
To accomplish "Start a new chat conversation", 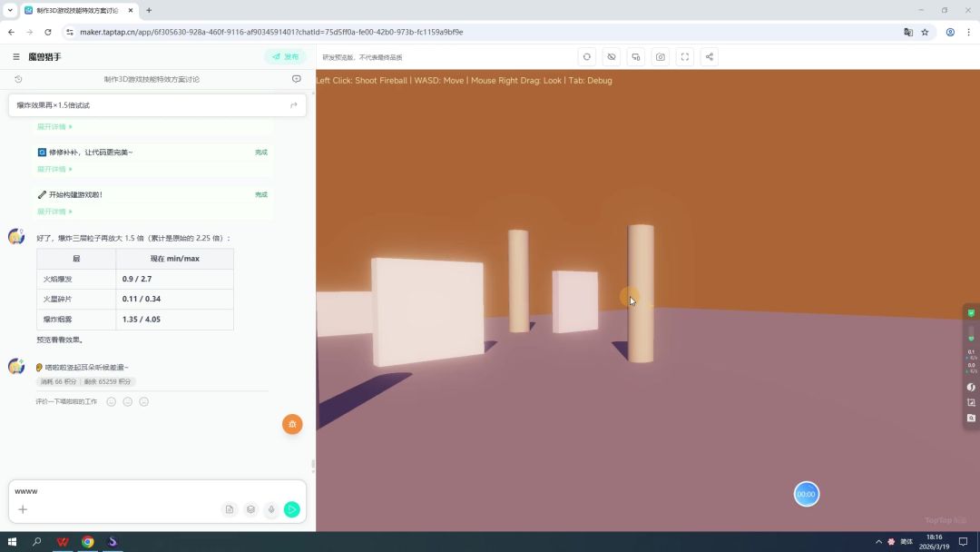I will [297, 79].
